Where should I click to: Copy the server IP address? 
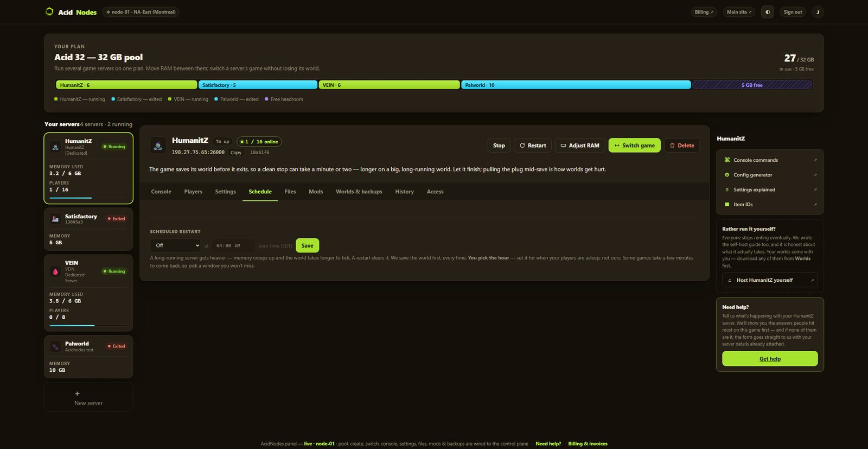tap(236, 153)
